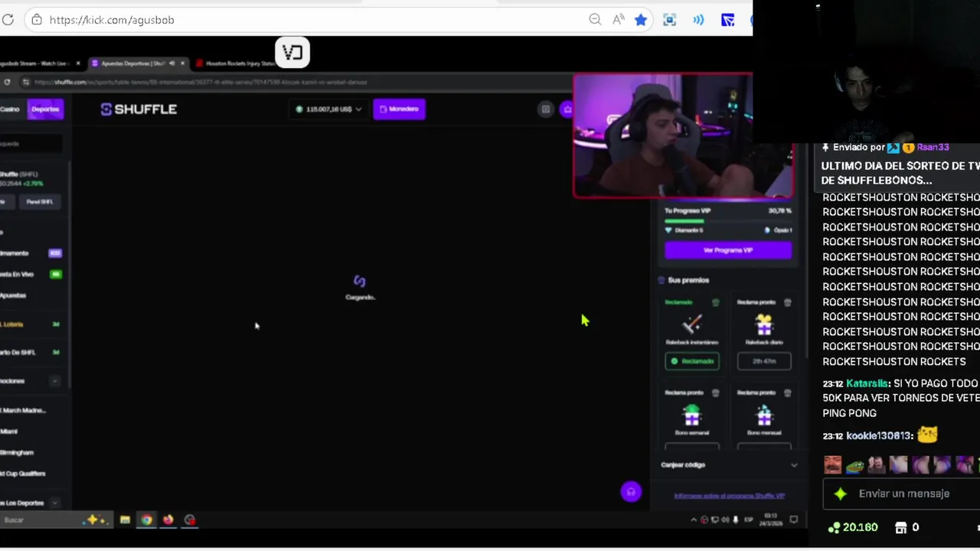Click the Rakeback instantáneo broom icon
The width and height of the screenshot is (980, 551).
point(692,324)
